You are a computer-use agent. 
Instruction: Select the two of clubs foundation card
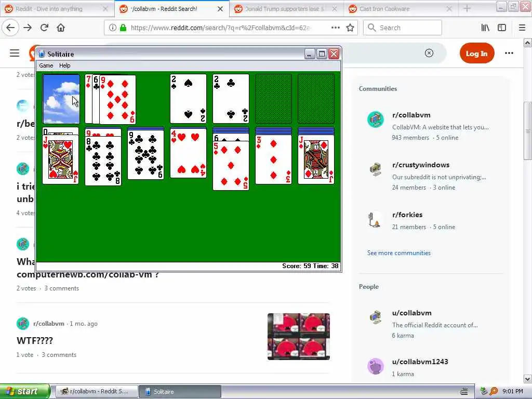[231, 99]
